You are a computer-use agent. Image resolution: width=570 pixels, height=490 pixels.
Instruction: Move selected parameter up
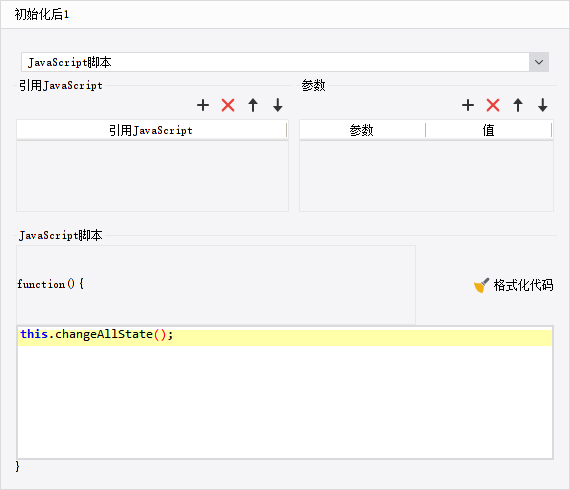coord(518,105)
